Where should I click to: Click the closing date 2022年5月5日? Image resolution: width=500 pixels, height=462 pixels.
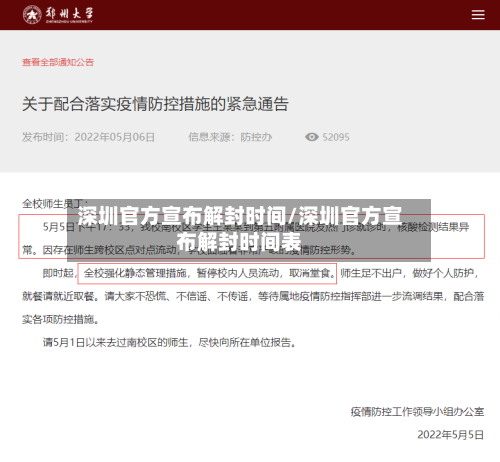pyautogui.click(x=450, y=435)
